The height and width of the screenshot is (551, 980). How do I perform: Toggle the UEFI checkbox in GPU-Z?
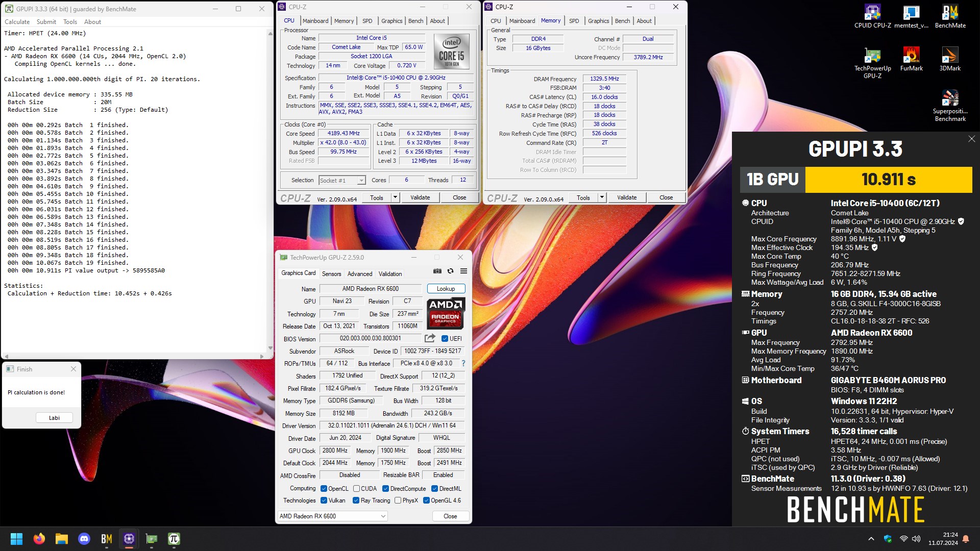point(445,339)
